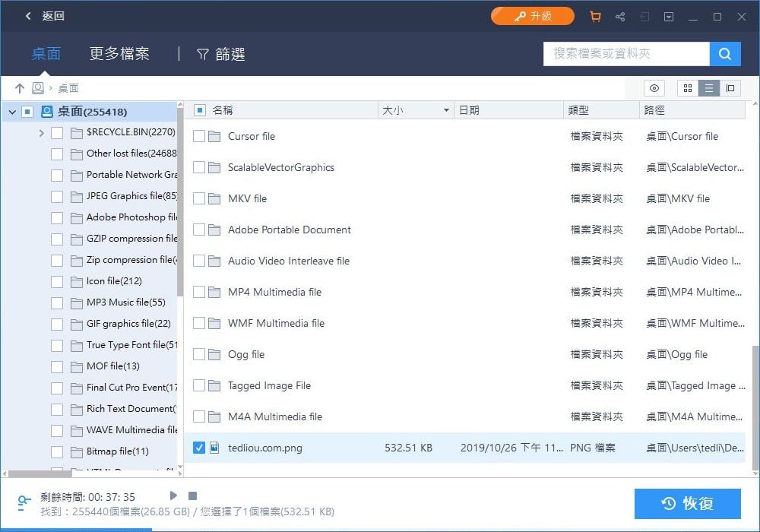
Task: Open the title bar dropdown menu icon
Action: coord(669,17)
